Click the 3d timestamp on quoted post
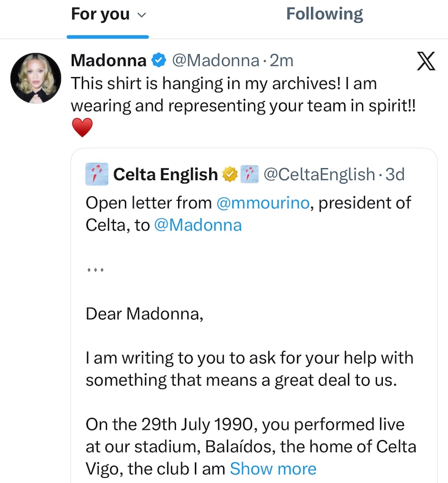448x483 pixels. [395, 174]
